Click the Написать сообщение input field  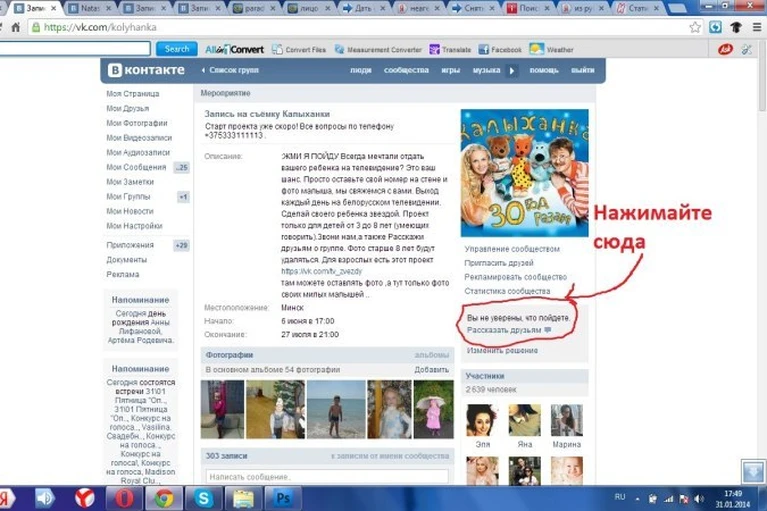(x=327, y=476)
